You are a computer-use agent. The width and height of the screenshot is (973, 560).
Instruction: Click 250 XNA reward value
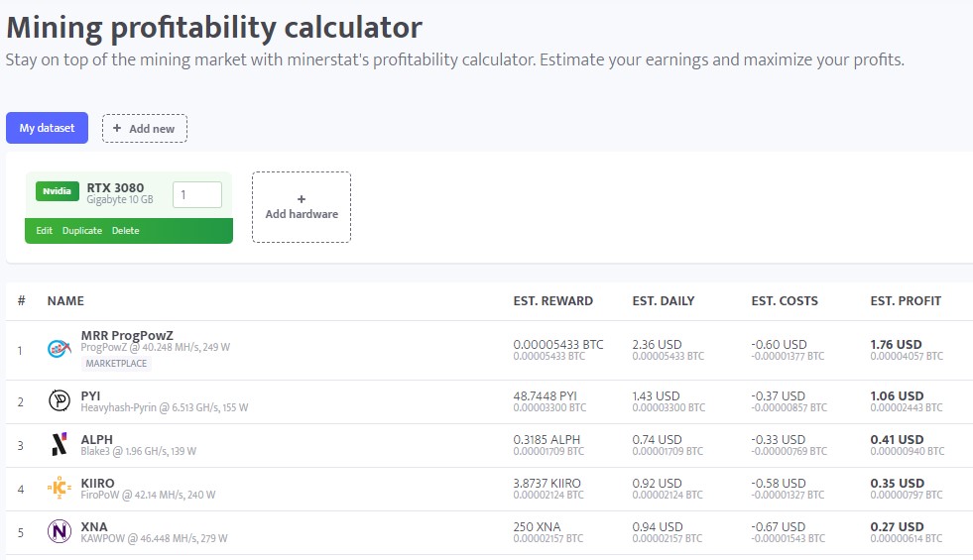(x=537, y=526)
